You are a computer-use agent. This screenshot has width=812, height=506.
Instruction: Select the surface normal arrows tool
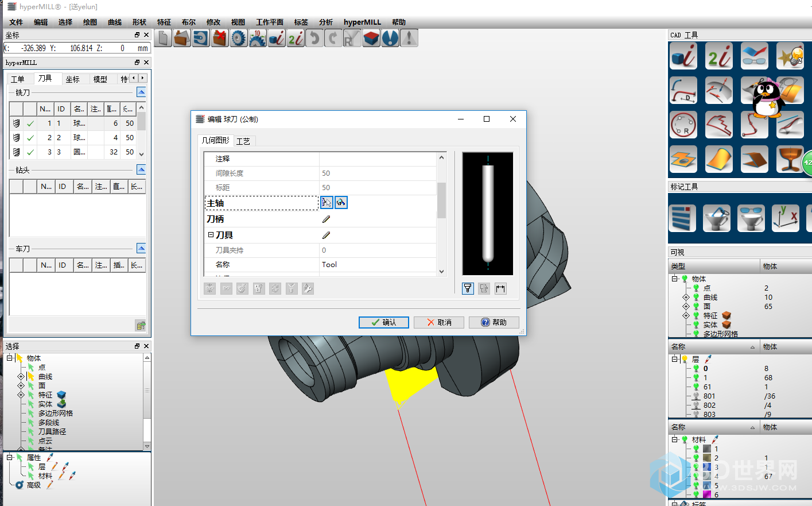[x=719, y=90]
